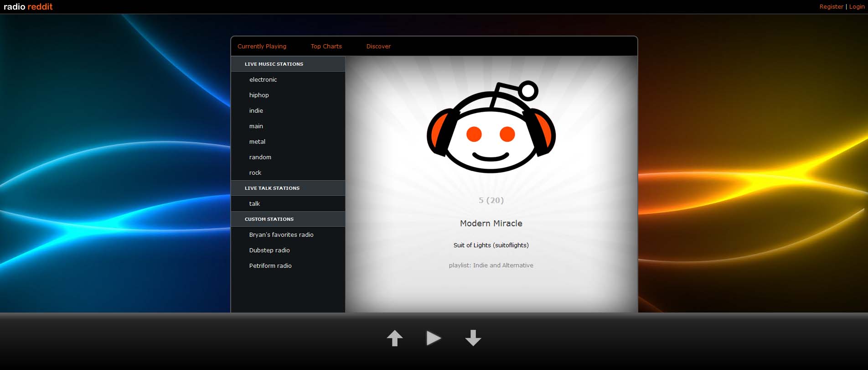Click the song title Modern Miracle
868x370 pixels.
[x=491, y=223]
